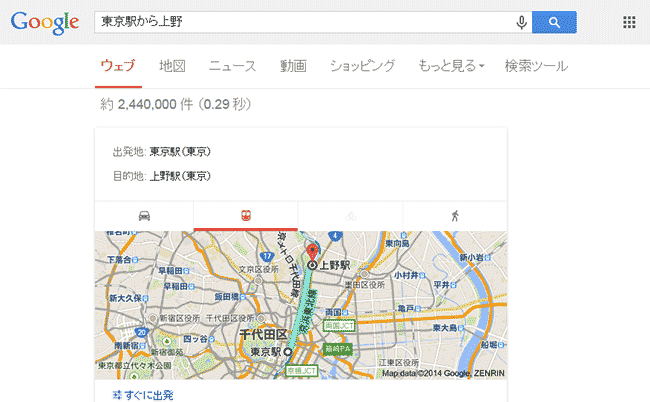
Task: Switch to the 地図 tab
Action: (172, 66)
